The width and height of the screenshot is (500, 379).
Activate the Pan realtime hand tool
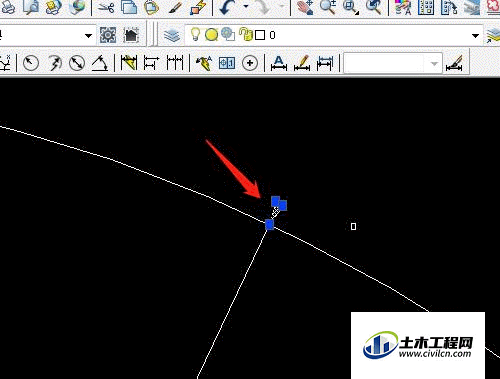pyautogui.click(x=305, y=7)
